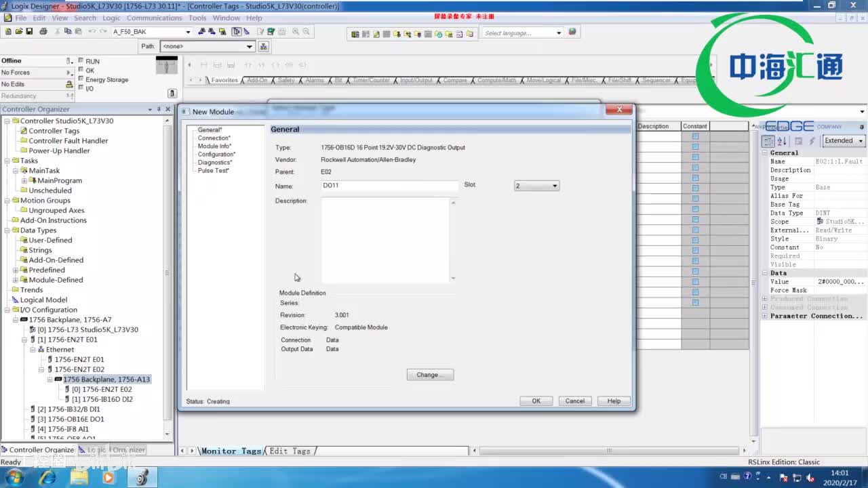Open the File menu
868x488 pixels.
(x=21, y=18)
